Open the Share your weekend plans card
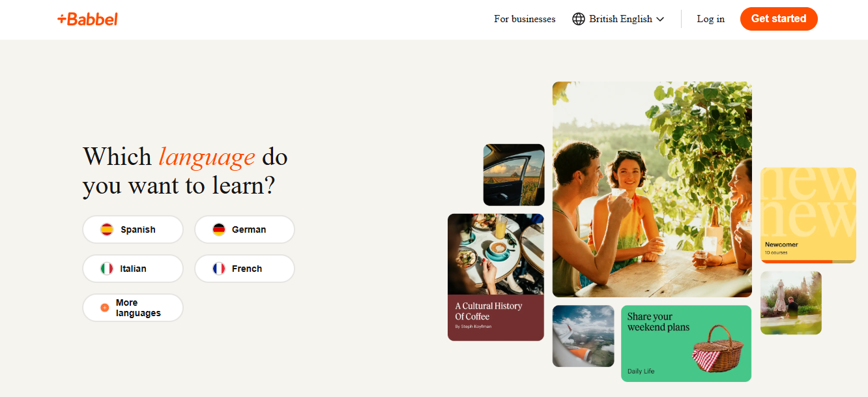 [686, 344]
